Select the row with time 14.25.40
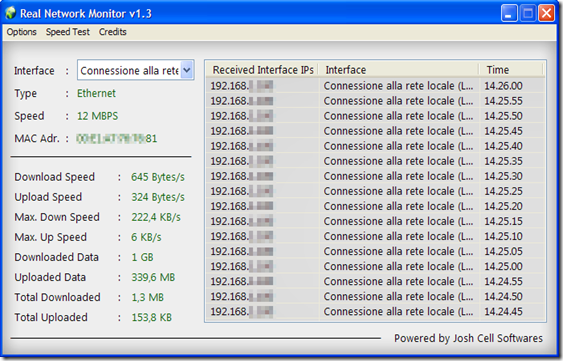563x361 pixels. (x=375, y=146)
